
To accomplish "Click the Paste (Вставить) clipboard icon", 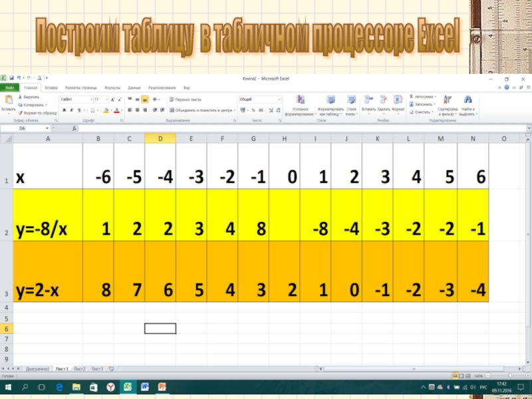I will pyautogui.click(x=8, y=100).
